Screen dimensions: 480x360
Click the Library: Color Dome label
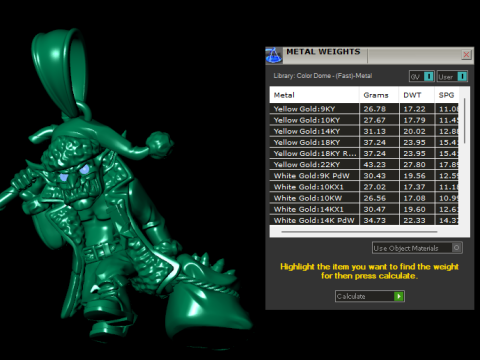click(x=323, y=76)
